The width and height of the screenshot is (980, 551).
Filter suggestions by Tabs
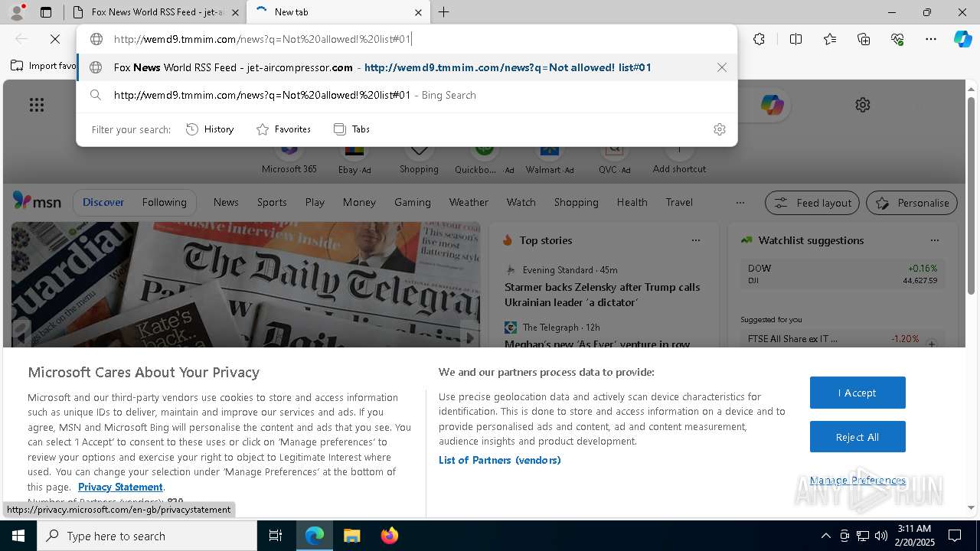351,129
